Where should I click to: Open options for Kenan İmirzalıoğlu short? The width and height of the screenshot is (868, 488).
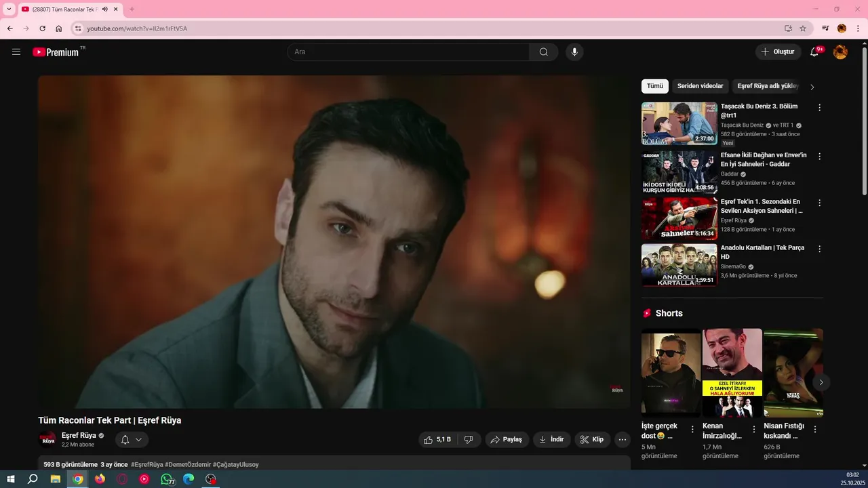753,430
